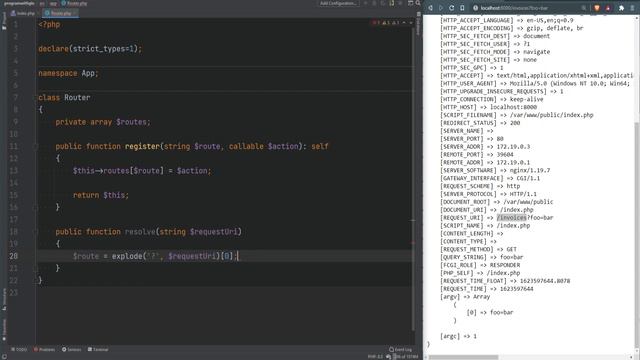Image resolution: width=640 pixels, height=360 pixels.
Task: Click the browser horizontal scrollbar
Action: (x=463, y=357)
